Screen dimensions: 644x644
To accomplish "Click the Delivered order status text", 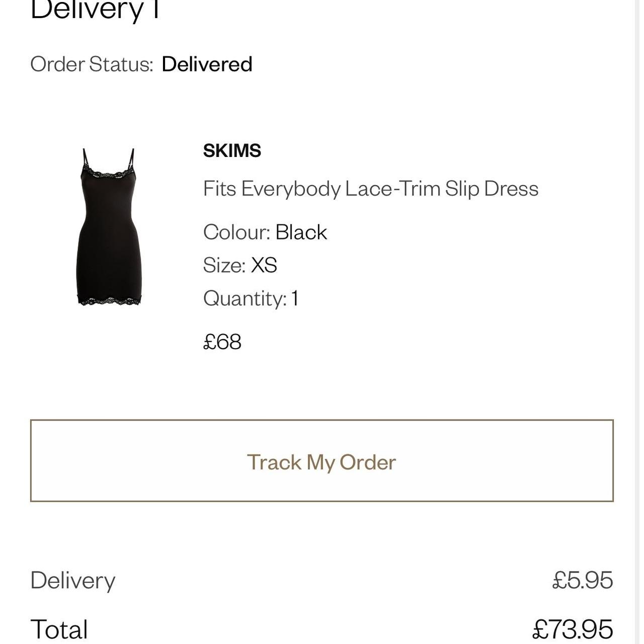I will click(x=207, y=64).
